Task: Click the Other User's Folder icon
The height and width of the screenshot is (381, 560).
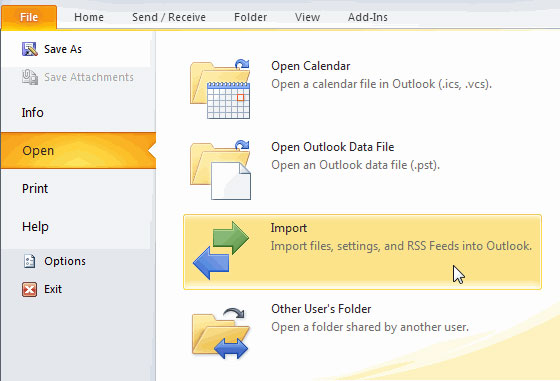Action: [x=220, y=333]
